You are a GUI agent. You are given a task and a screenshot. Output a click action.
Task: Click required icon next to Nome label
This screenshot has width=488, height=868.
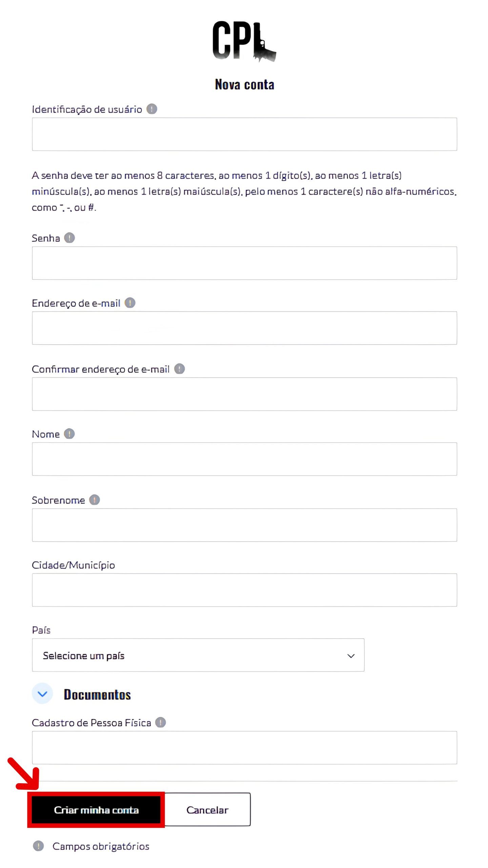click(69, 434)
